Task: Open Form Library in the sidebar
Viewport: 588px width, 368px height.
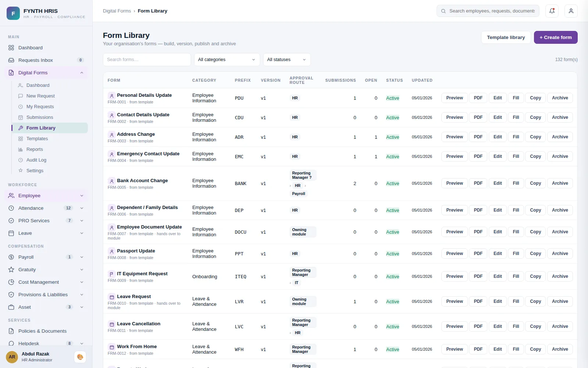Action: pos(49,128)
